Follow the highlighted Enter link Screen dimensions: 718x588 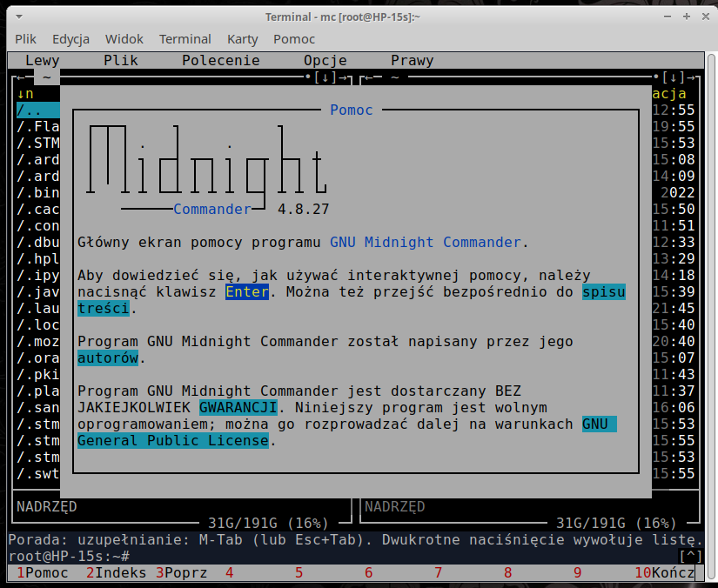click(247, 292)
